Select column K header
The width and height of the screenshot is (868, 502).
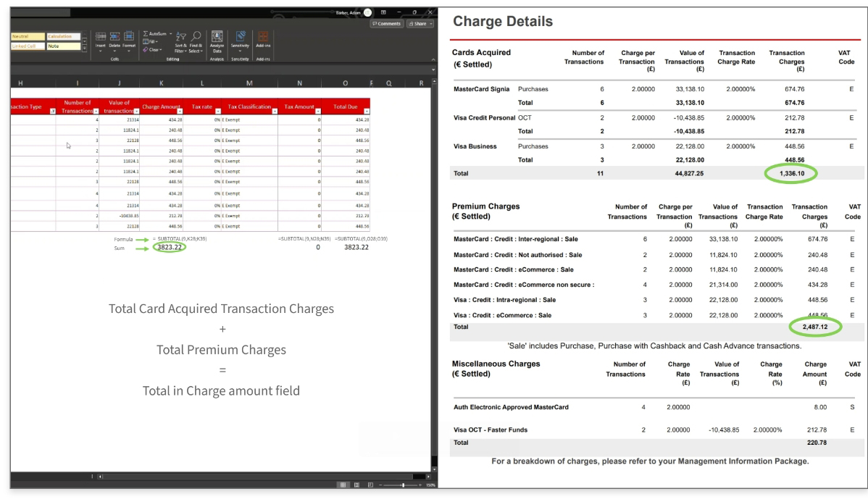coord(161,83)
